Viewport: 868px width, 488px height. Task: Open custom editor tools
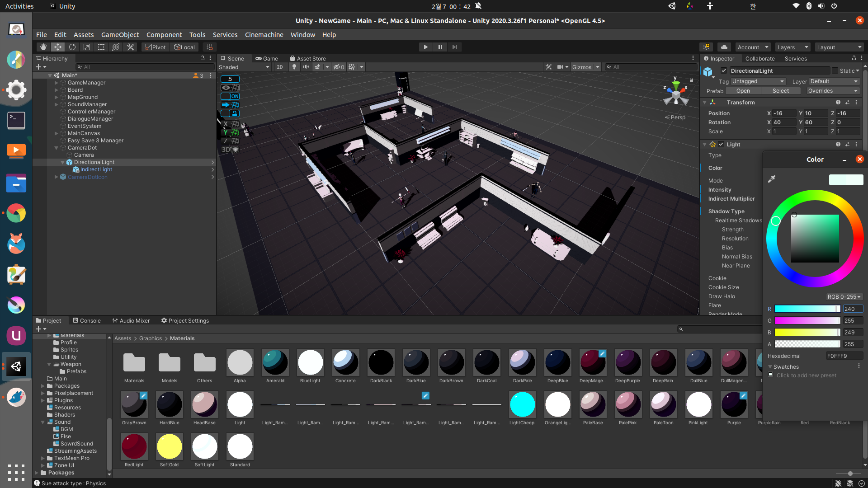130,47
